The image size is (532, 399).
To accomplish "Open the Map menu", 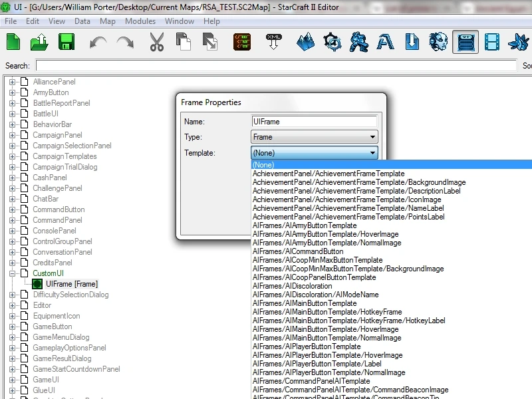I will [x=108, y=21].
